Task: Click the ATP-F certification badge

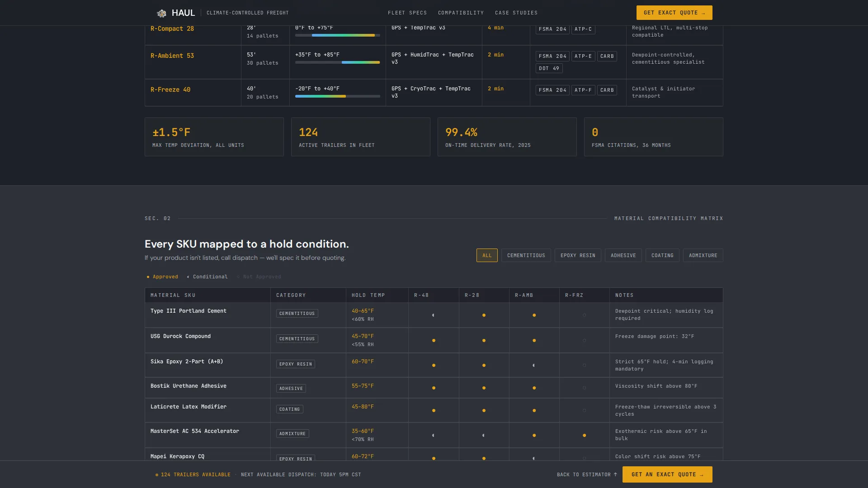Action: (583, 90)
